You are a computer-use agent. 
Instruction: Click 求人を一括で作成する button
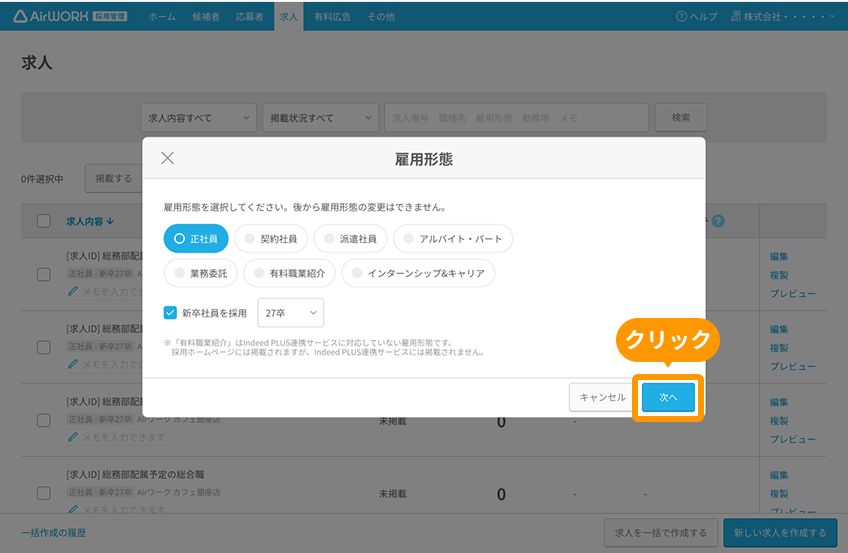[661, 532]
